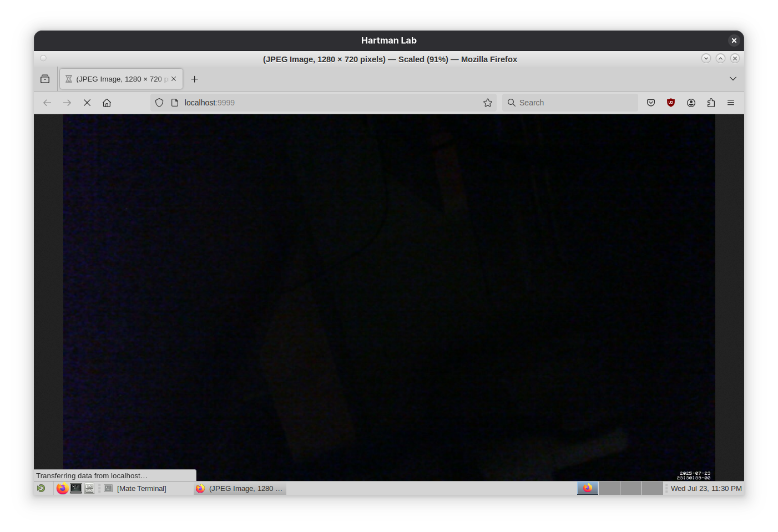The image size is (778, 532).
Task: Open a new tab with the plus button
Action: 194,79
